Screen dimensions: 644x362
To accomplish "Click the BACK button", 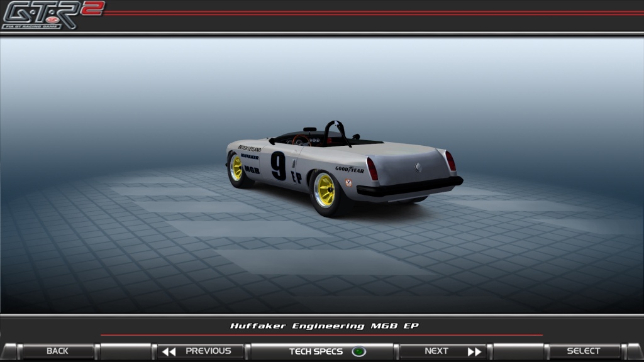I will [x=57, y=351].
